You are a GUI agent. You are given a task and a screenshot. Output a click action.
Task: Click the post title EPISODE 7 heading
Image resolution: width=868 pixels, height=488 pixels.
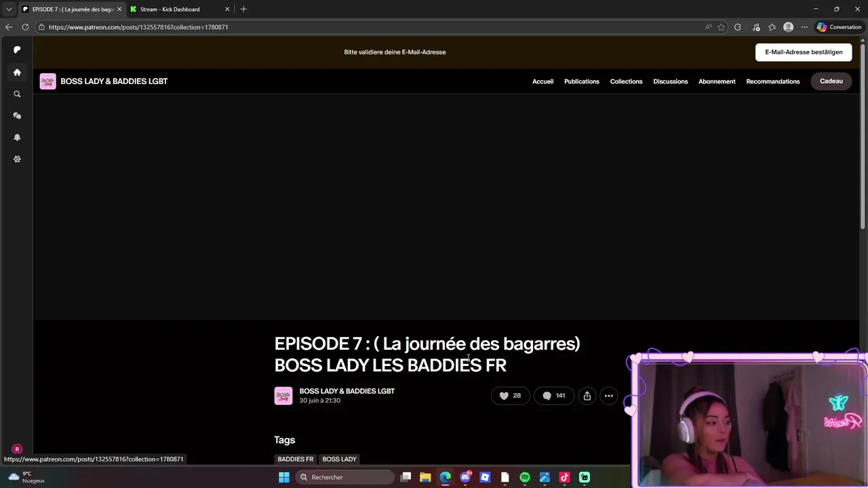pyautogui.click(x=427, y=354)
